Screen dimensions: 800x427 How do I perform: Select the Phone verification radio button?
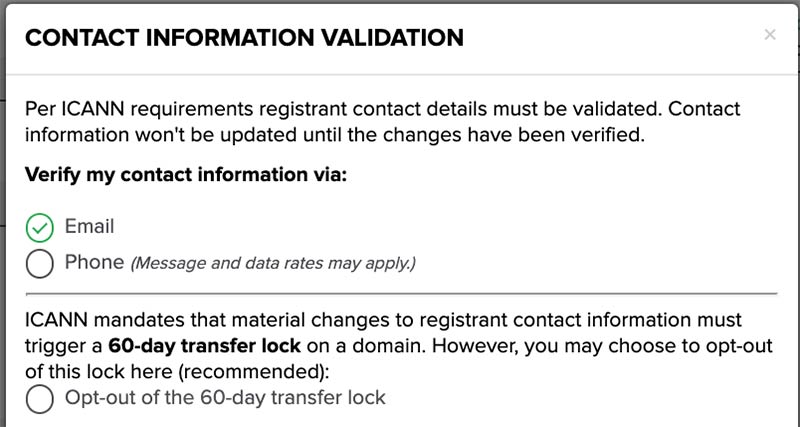(x=39, y=263)
